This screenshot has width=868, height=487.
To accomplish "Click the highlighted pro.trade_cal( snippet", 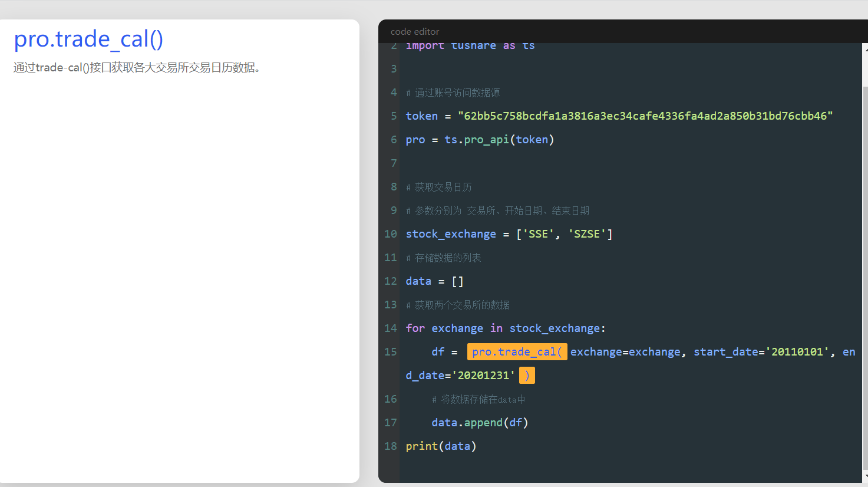I will [x=517, y=352].
